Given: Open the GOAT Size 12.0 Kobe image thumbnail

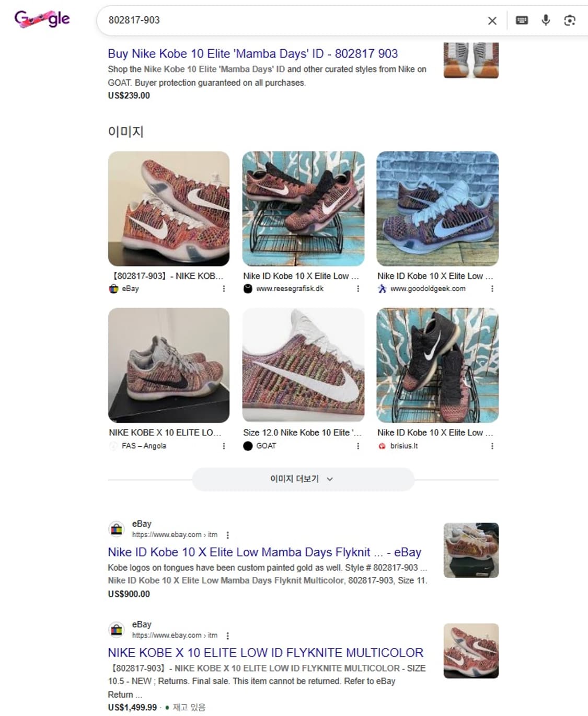Looking at the screenshot, I should coord(303,365).
